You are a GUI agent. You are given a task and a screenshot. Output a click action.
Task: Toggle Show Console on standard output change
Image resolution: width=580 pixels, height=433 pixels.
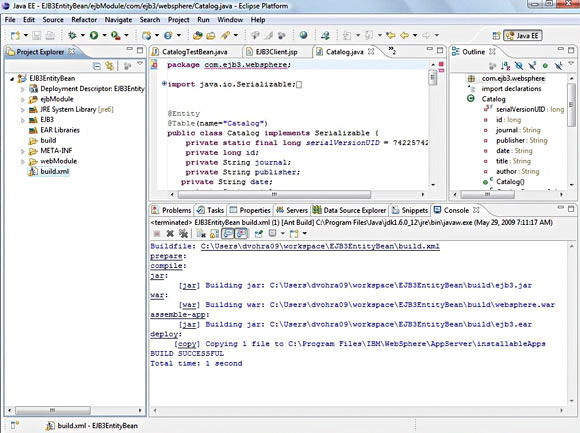(x=227, y=233)
